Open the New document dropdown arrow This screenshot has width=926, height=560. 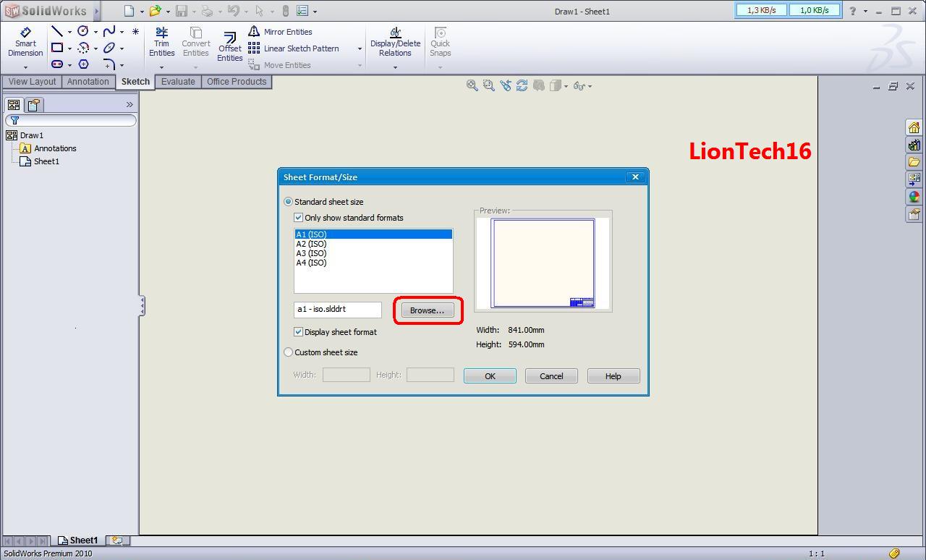click(141, 12)
